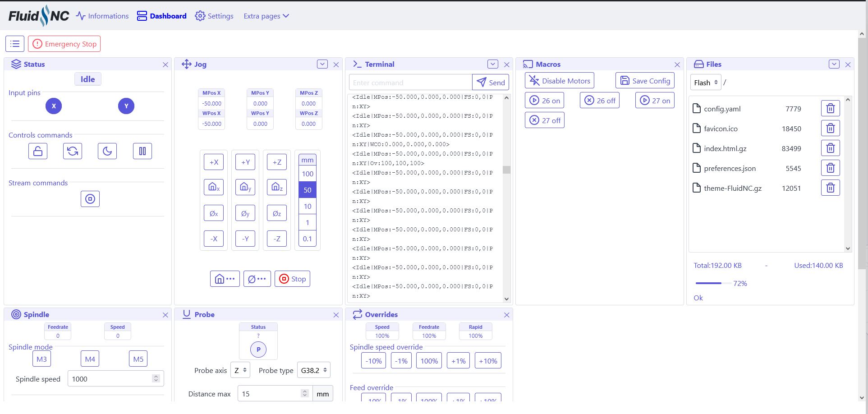Click the Spindle speed input field
Viewport: 868px width, 414px height.
tap(116, 379)
